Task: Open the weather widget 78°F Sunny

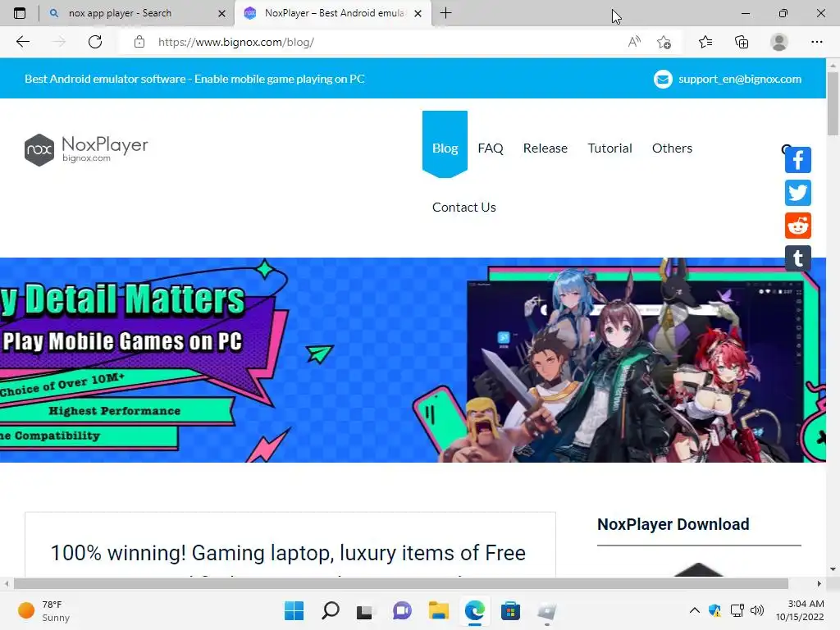Action: point(44,610)
